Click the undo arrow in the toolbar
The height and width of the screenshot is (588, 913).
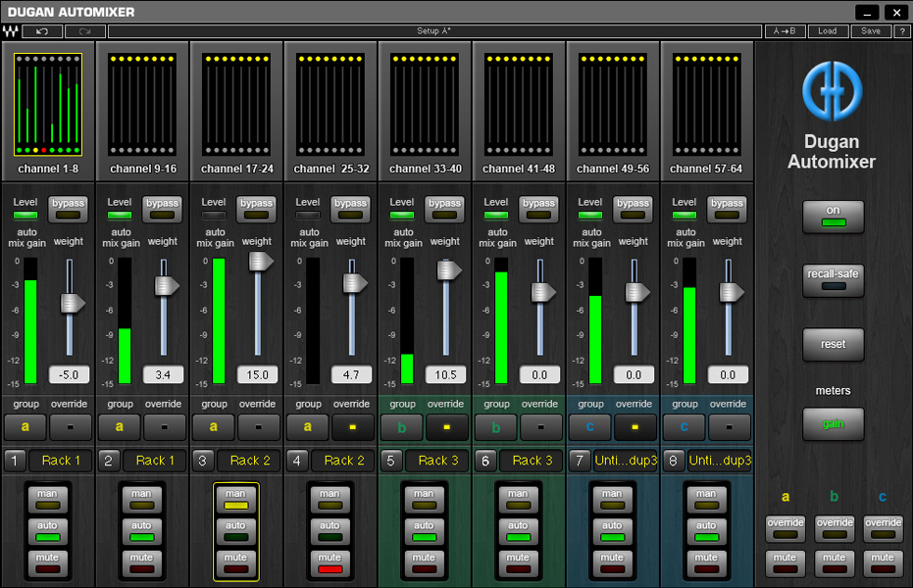42,31
